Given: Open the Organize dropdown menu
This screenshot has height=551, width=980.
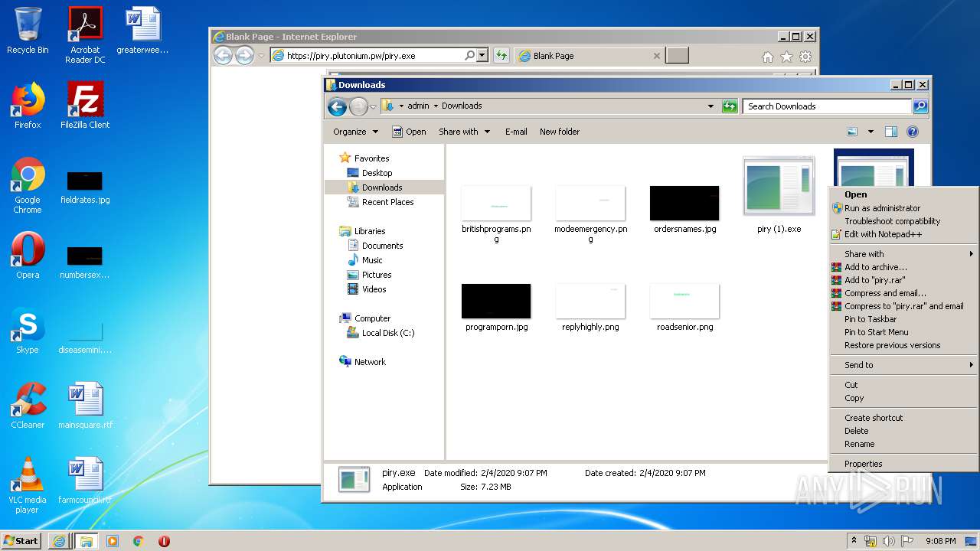Looking at the screenshot, I should click(x=355, y=132).
